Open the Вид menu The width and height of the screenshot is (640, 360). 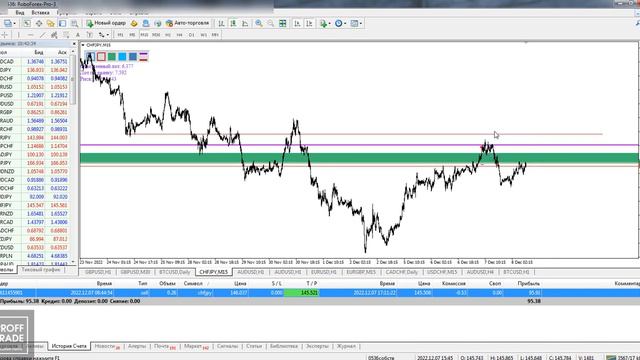pyautogui.click(x=20, y=13)
